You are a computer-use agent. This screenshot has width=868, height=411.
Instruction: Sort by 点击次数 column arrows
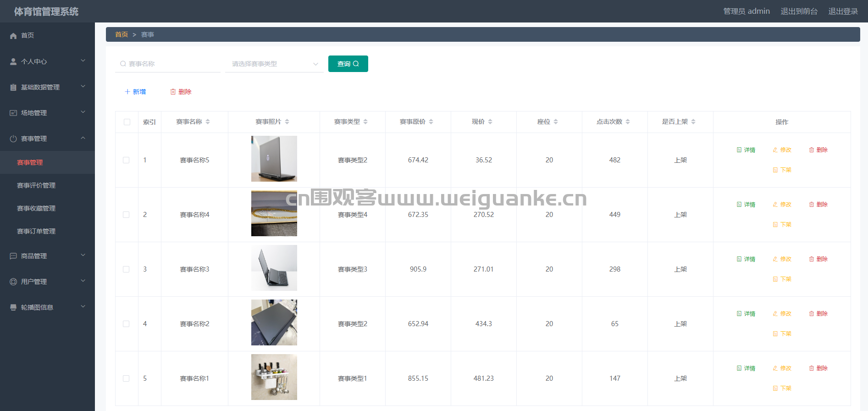(628, 122)
